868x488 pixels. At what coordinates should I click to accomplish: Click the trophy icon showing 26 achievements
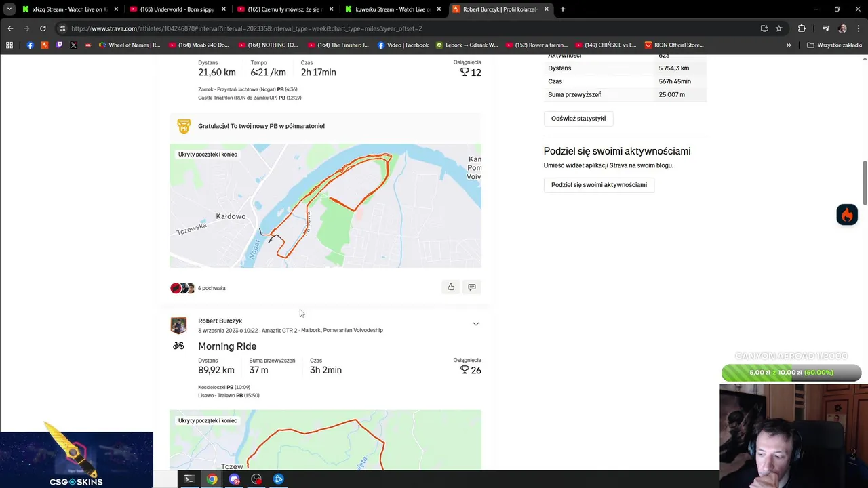(x=465, y=370)
